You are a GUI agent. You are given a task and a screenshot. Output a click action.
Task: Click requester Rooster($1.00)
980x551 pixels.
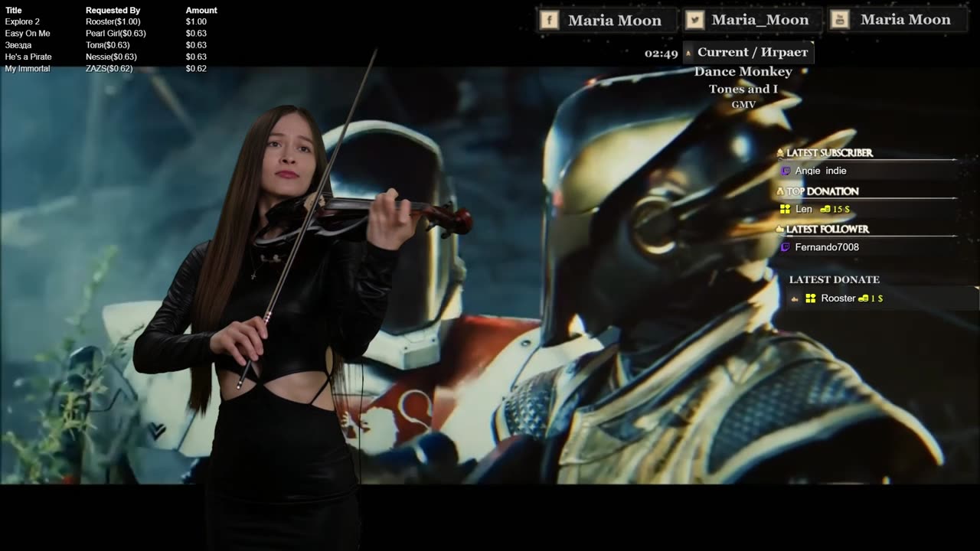113,22
